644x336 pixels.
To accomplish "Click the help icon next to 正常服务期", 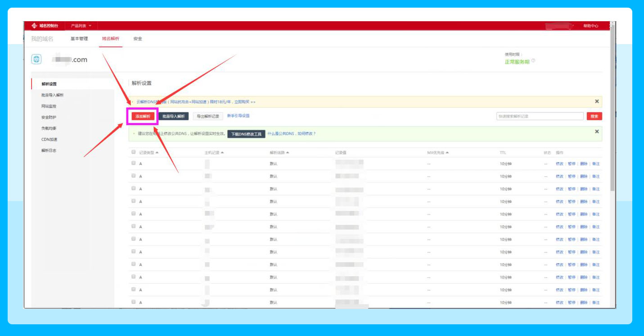I will [533, 61].
